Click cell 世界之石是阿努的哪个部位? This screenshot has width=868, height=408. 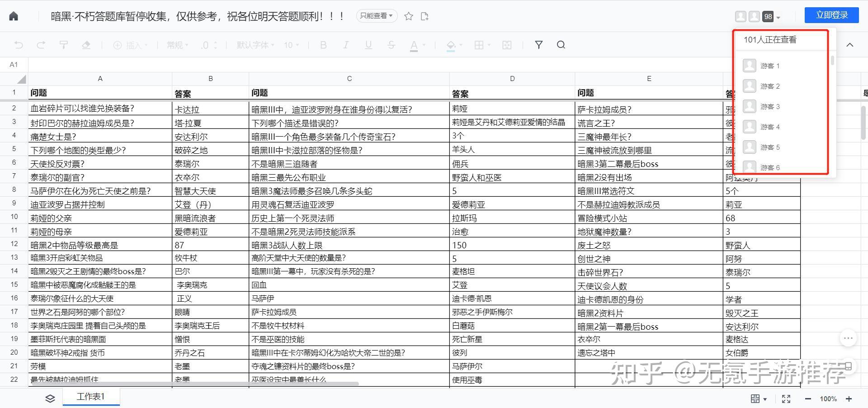pyautogui.click(x=100, y=312)
